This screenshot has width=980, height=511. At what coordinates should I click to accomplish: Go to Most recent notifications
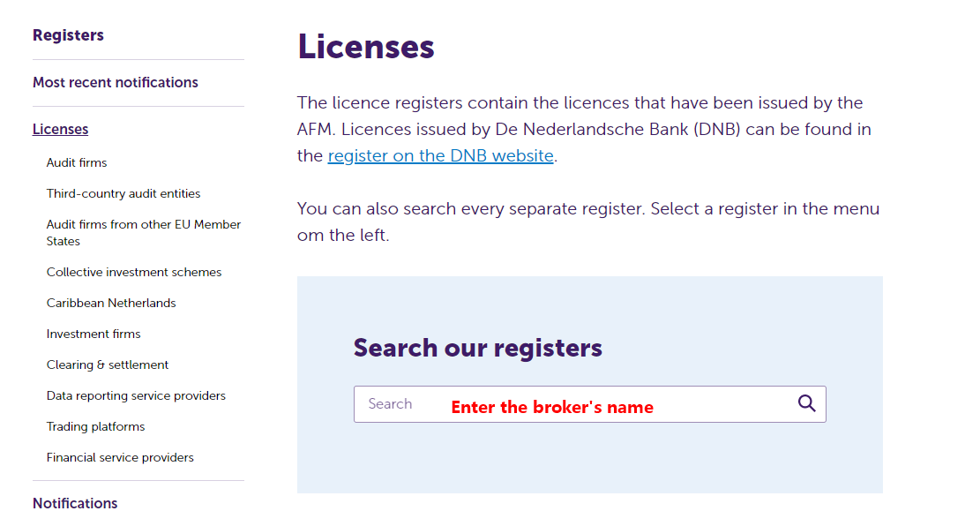[116, 83]
